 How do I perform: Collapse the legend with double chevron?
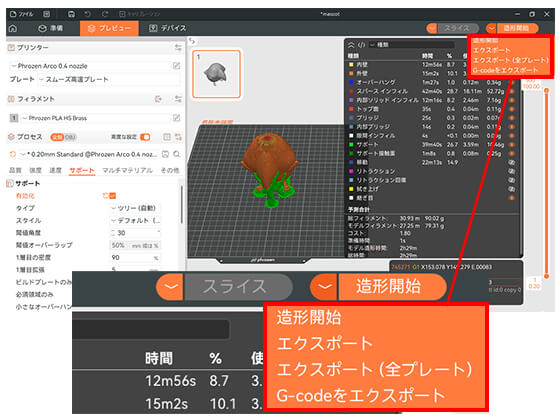(x=351, y=45)
